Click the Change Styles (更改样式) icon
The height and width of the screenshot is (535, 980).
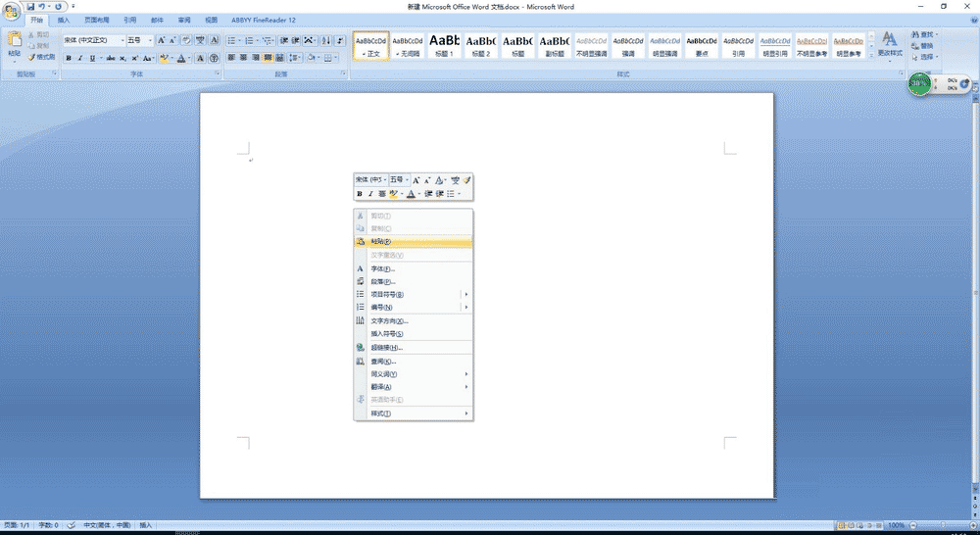(889, 39)
